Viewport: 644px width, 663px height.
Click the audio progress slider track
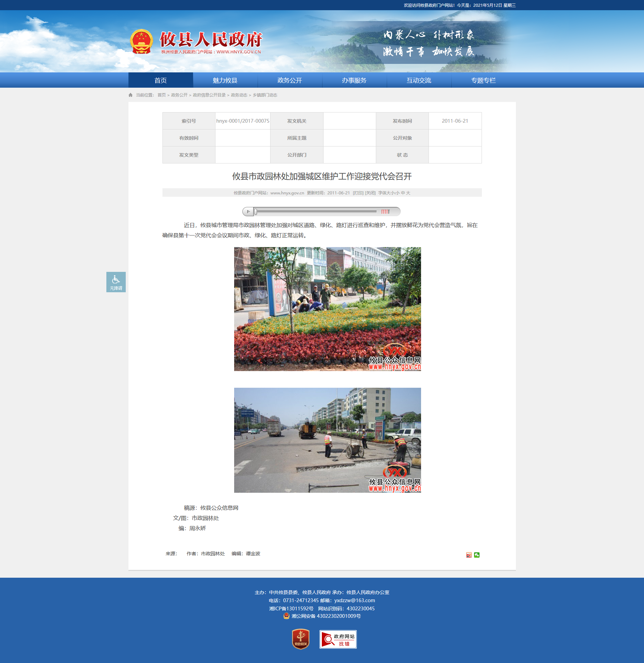315,212
